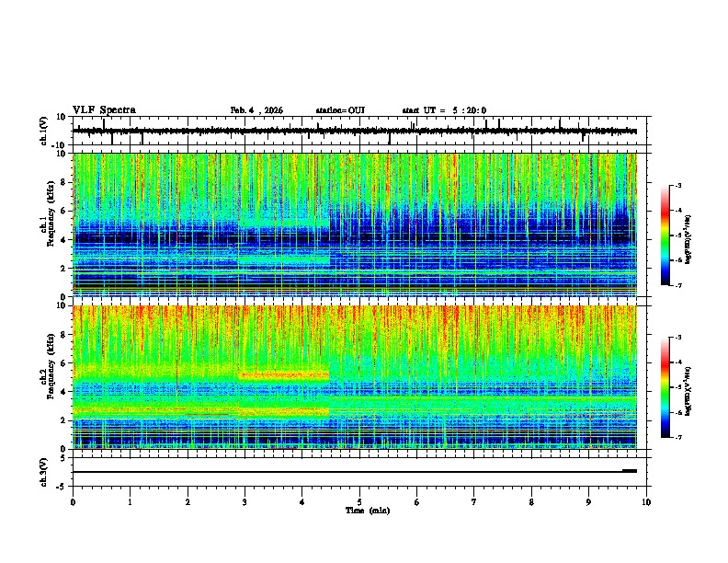The width and height of the screenshot is (728, 563).
Task: Click the "Time (min)" axis label
Action: tap(368, 511)
